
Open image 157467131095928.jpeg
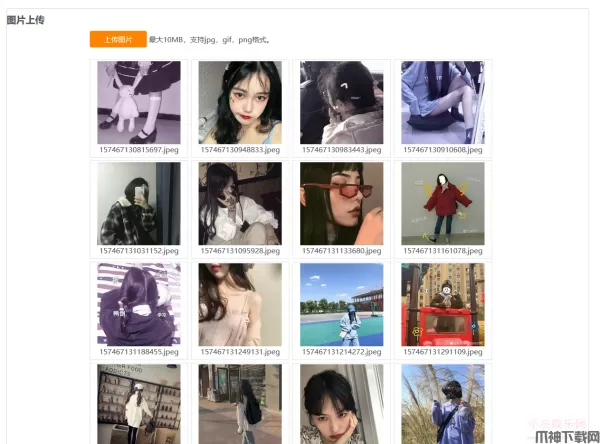(240, 204)
